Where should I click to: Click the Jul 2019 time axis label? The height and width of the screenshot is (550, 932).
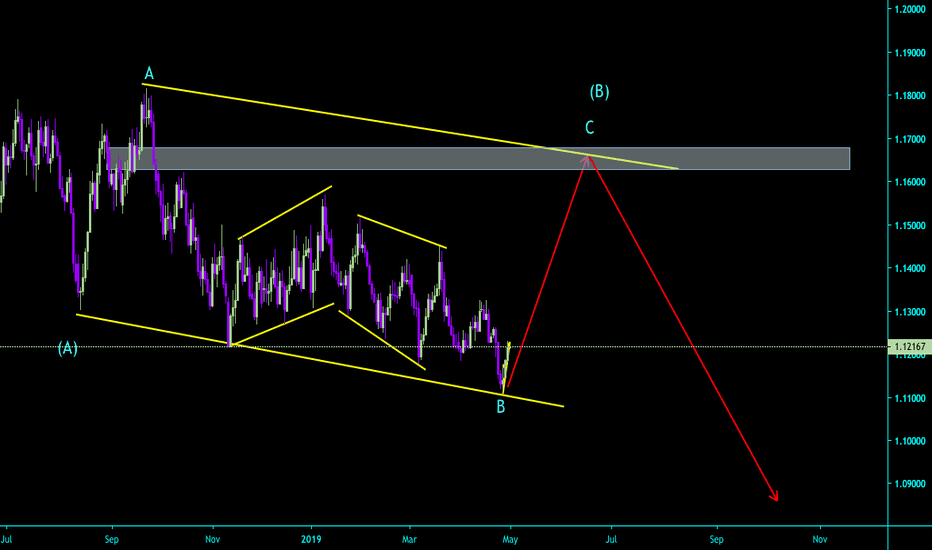coord(612,539)
